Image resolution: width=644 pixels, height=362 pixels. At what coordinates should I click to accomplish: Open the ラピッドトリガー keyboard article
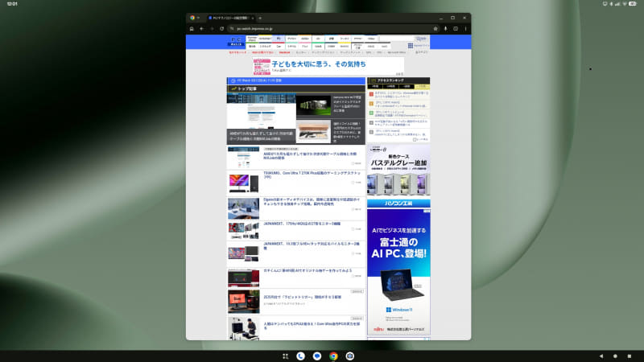tap(303, 297)
